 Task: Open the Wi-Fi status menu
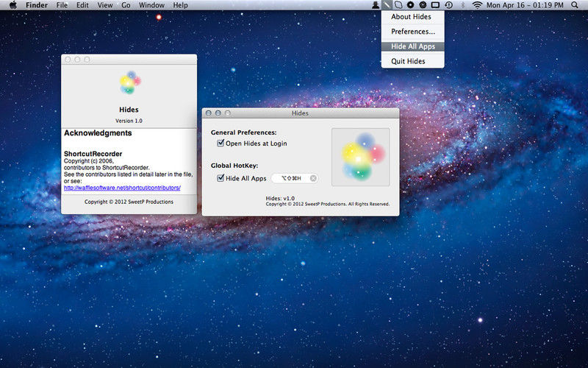(477, 5)
